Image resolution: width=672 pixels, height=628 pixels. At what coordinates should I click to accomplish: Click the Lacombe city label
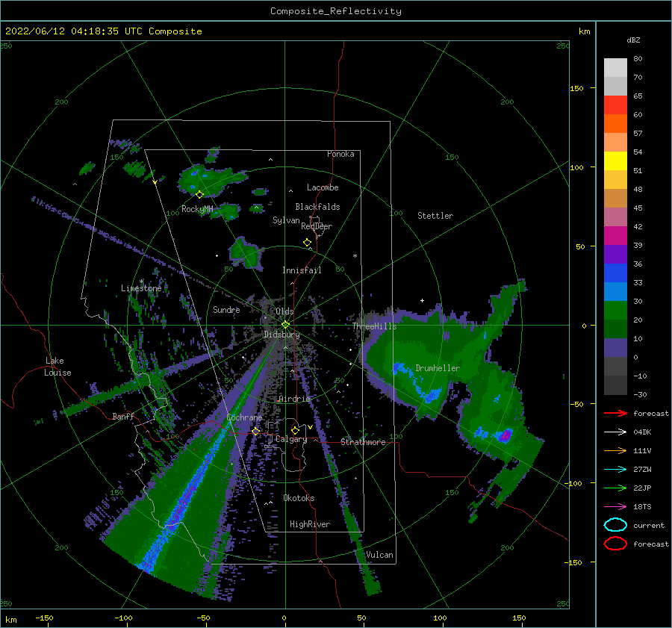coord(323,187)
